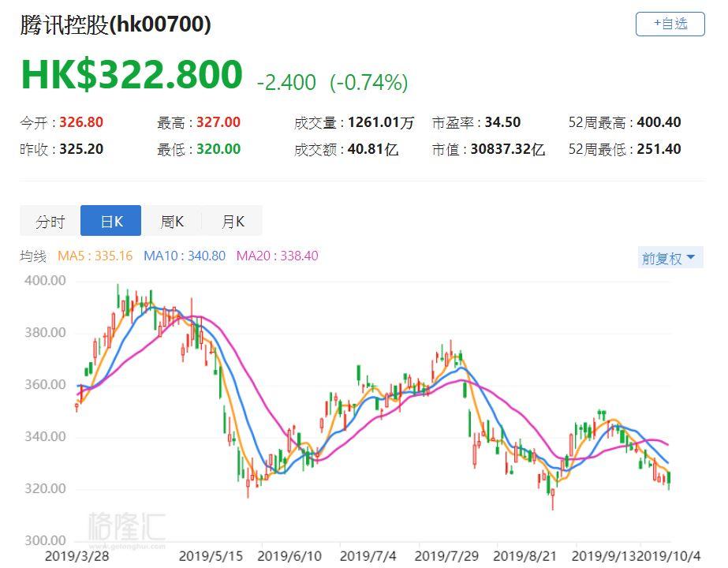Click the 市值 value 30837.32亿
This screenshot has width=728, height=568.
click(x=507, y=150)
